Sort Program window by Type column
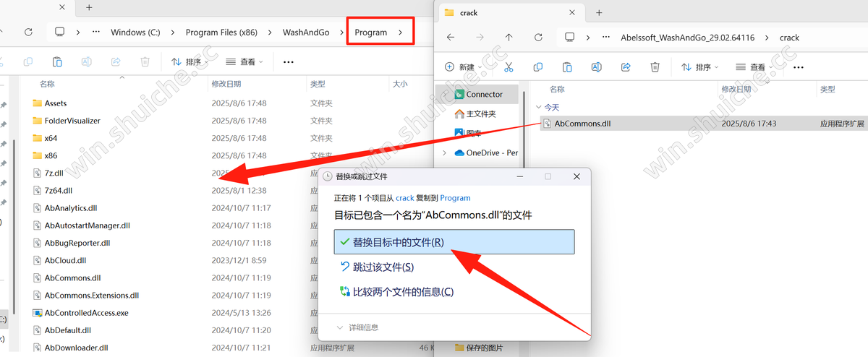This screenshot has height=357, width=868. (x=318, y=84)
